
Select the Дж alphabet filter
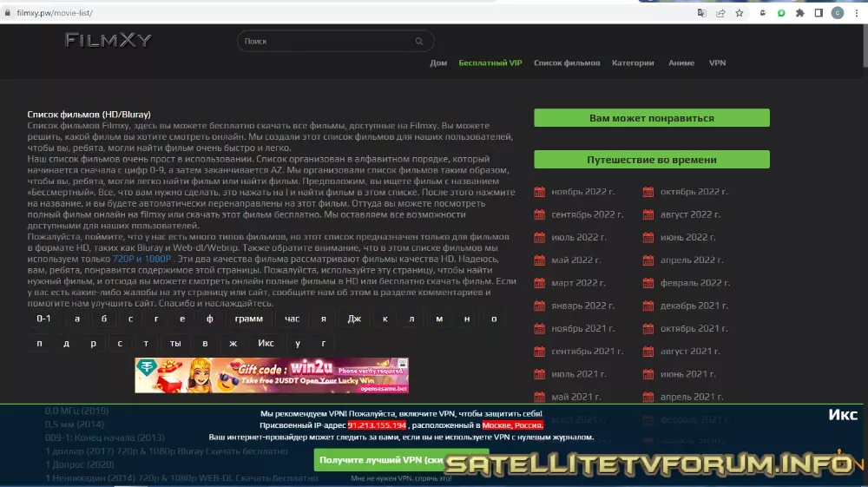pos(354,319)
